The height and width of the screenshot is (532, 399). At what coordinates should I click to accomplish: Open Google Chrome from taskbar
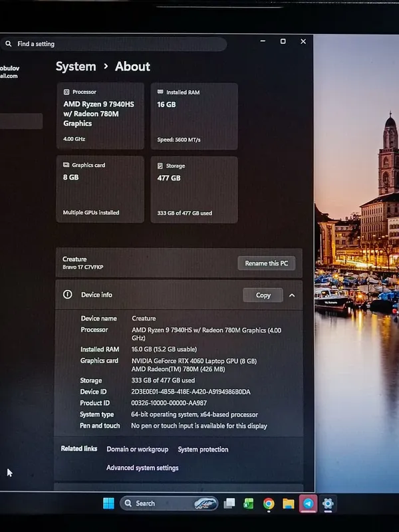269,503
